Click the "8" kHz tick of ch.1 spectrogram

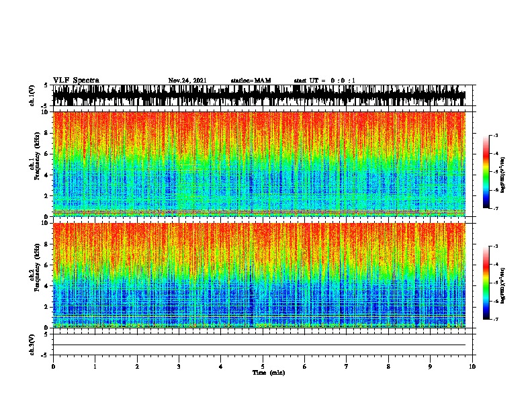(47, 133)
